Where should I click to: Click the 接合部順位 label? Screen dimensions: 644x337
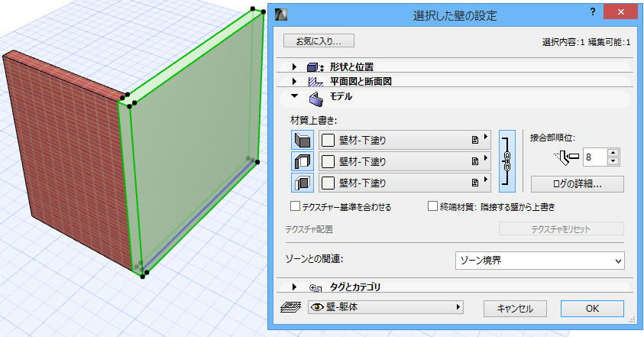553,138
